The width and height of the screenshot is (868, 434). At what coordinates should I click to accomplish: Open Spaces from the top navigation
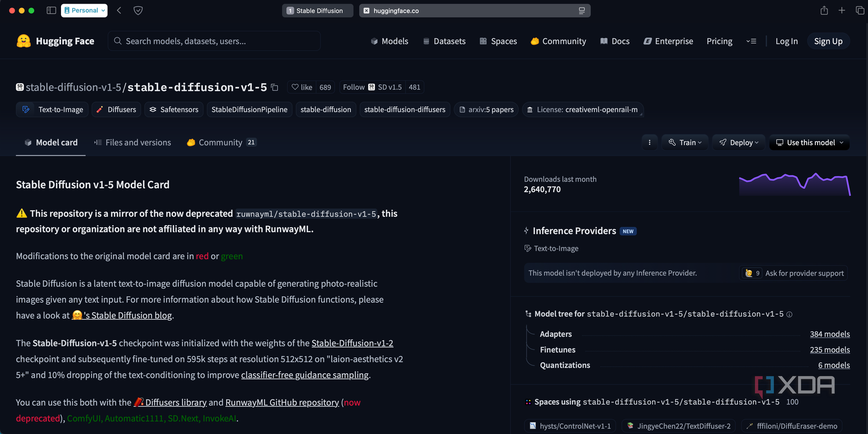coord(498,41)
